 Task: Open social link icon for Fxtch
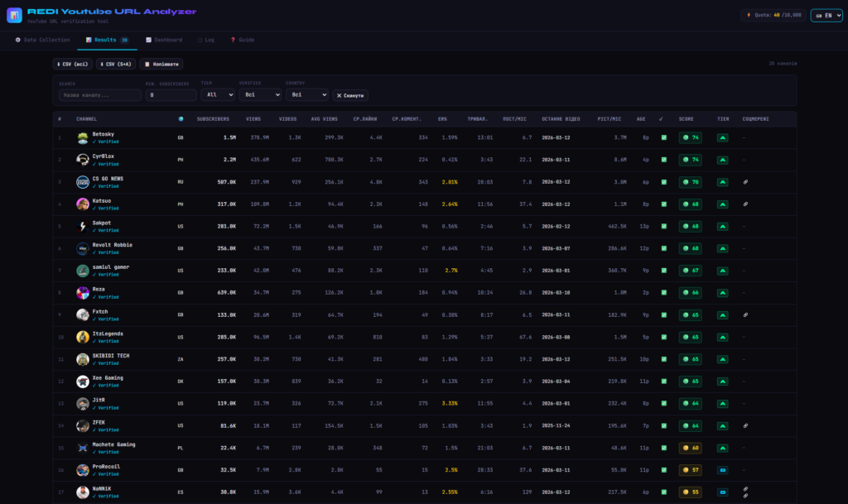point(745,314)
